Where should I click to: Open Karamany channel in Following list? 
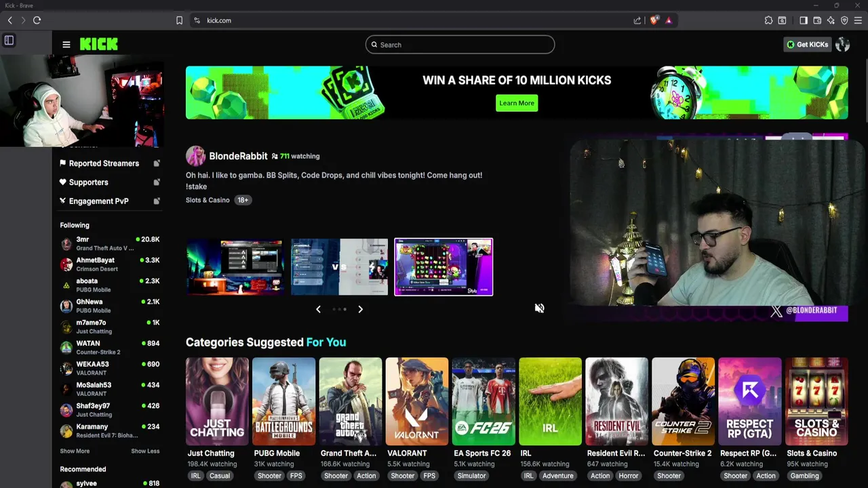(x=109, y=431)
